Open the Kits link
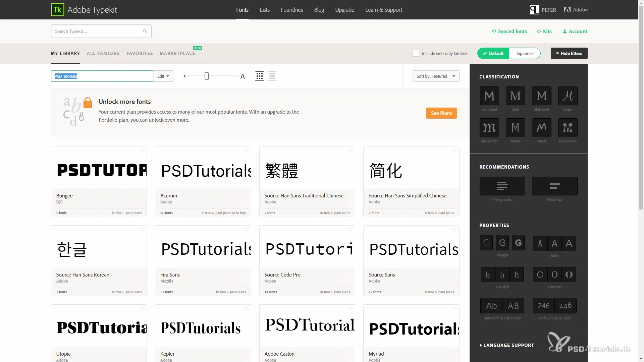Screen dimensions: 644x362 tap(544, 31)
